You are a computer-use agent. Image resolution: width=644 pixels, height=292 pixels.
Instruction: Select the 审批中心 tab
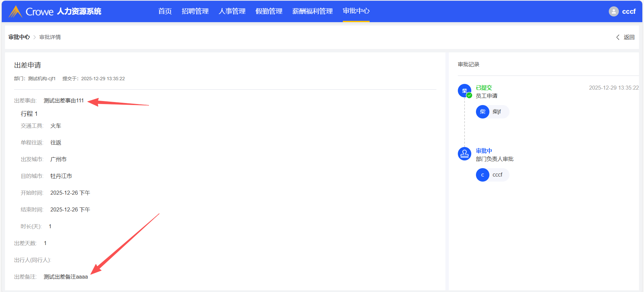coord(356,11)
